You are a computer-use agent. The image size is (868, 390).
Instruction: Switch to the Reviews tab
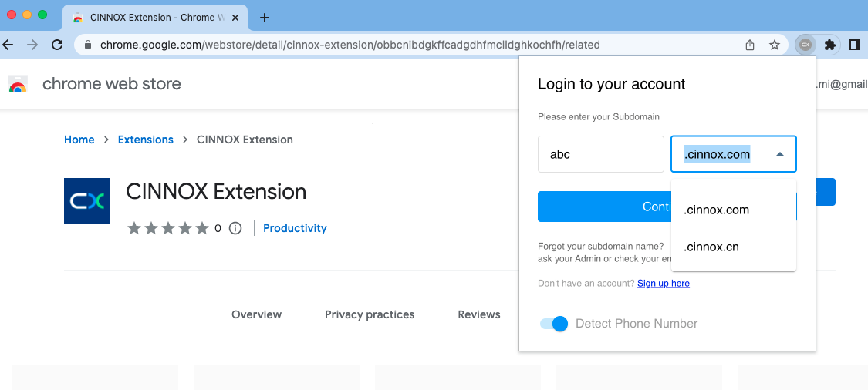click(479, 314)
